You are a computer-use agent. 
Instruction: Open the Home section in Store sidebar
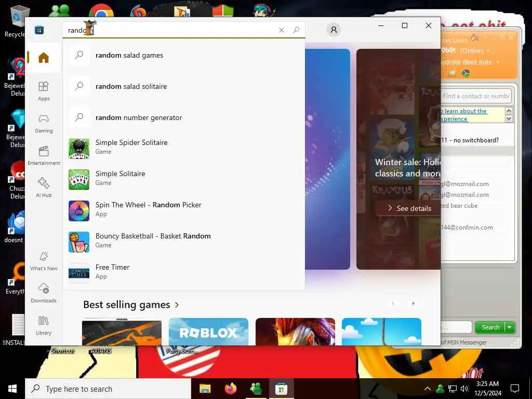[44, 58]
